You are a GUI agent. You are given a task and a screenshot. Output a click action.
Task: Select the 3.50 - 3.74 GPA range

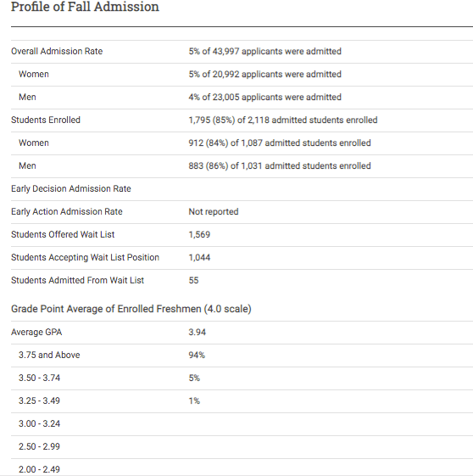(x=39, y=378)
